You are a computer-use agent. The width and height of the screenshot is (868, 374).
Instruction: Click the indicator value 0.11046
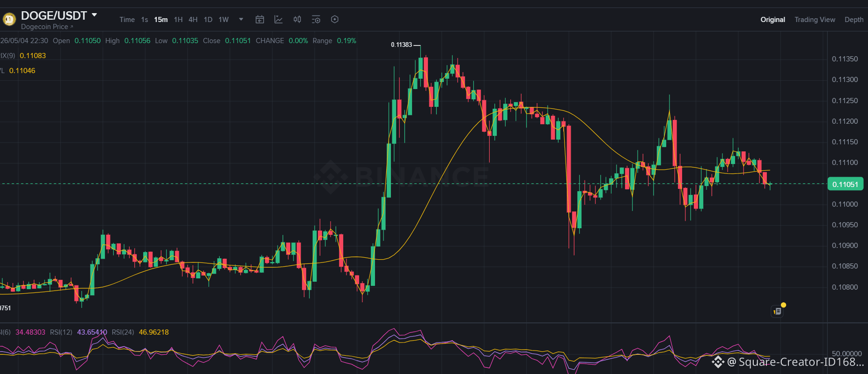22,71
